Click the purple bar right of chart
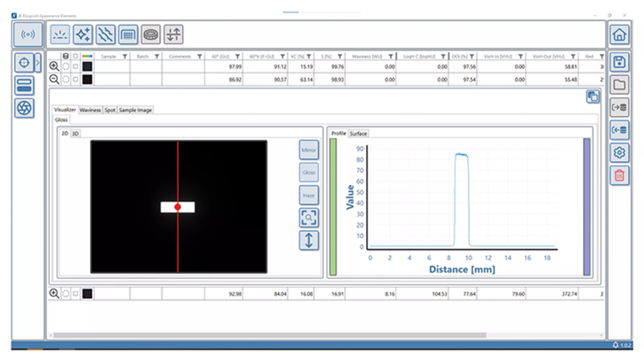Screen dimensions: 644x362 587,207
